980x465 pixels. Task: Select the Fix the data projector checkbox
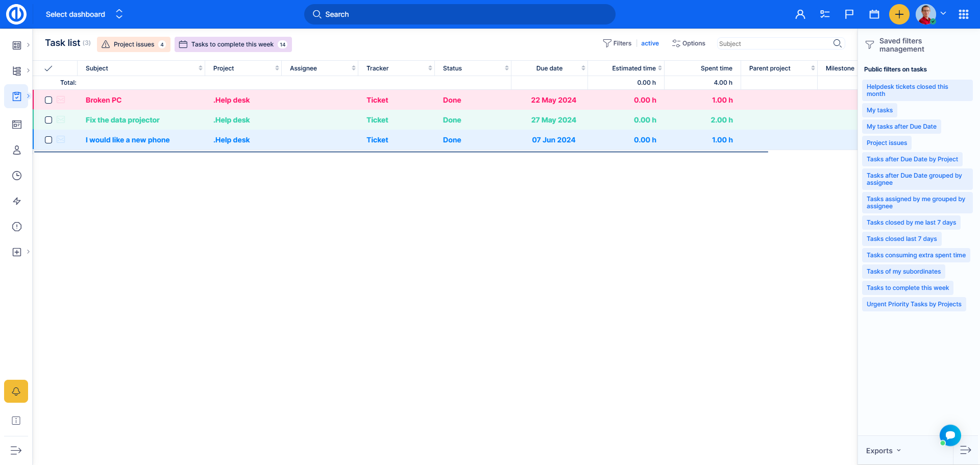(48, 120)
